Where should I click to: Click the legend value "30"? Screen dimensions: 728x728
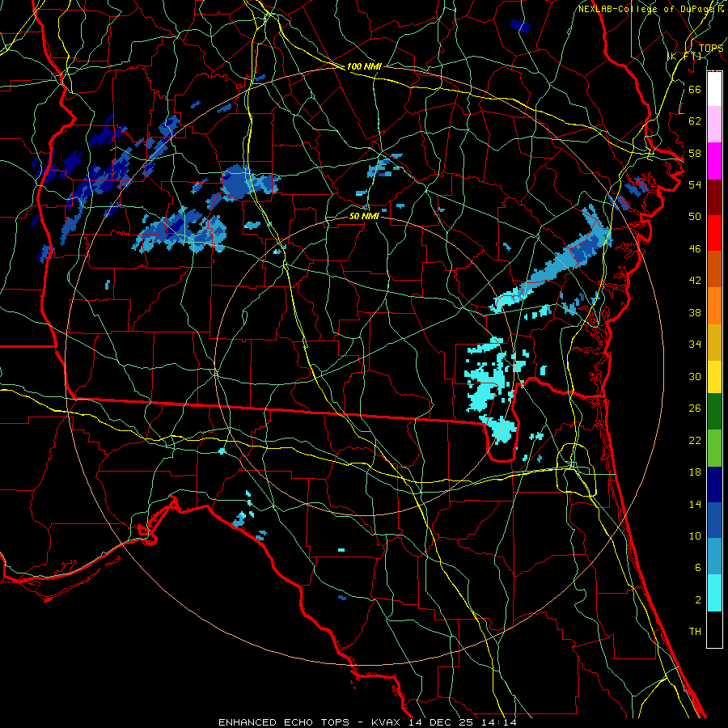pos(695,376)
